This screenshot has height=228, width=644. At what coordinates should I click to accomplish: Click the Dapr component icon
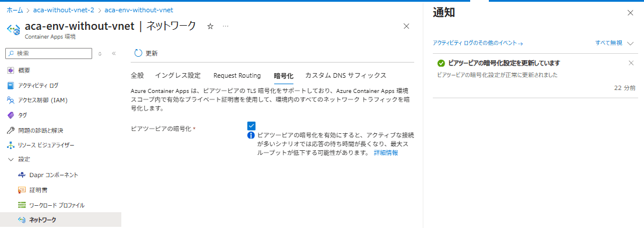[22, 175]
